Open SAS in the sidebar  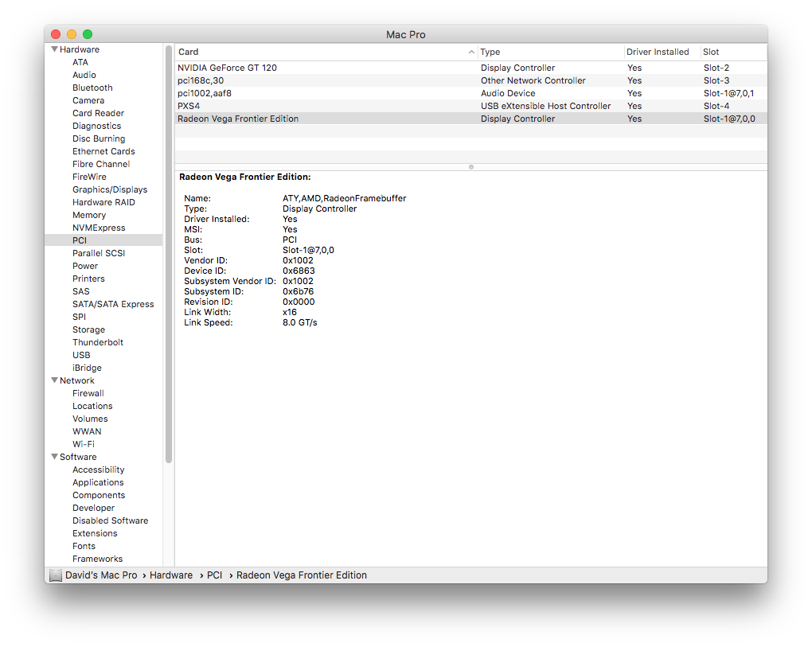coord(80,291)
